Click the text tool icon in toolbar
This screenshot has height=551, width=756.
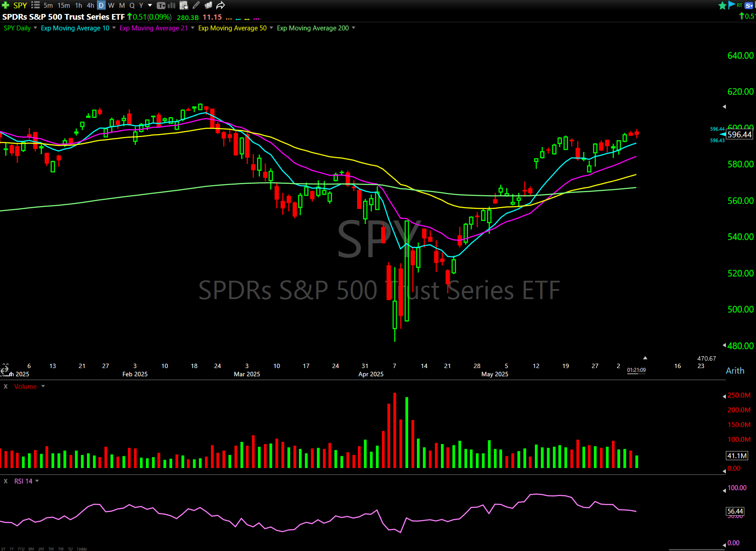[x=161, y=5]
